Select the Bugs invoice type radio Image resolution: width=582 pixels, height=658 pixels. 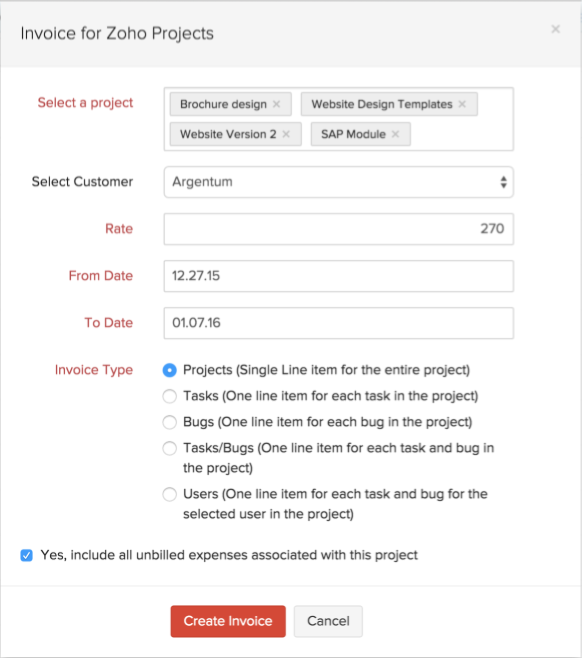(x=170, y=422)
